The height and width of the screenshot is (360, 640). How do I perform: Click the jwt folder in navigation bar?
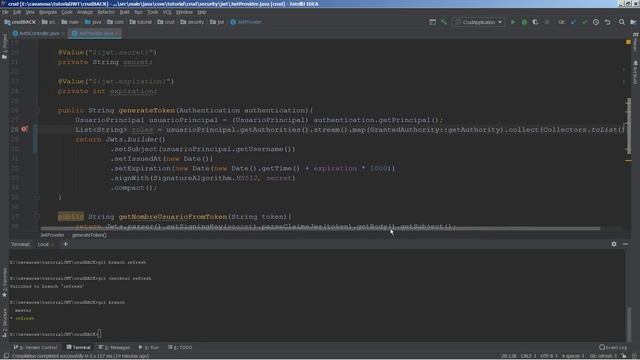coord(217,22)
